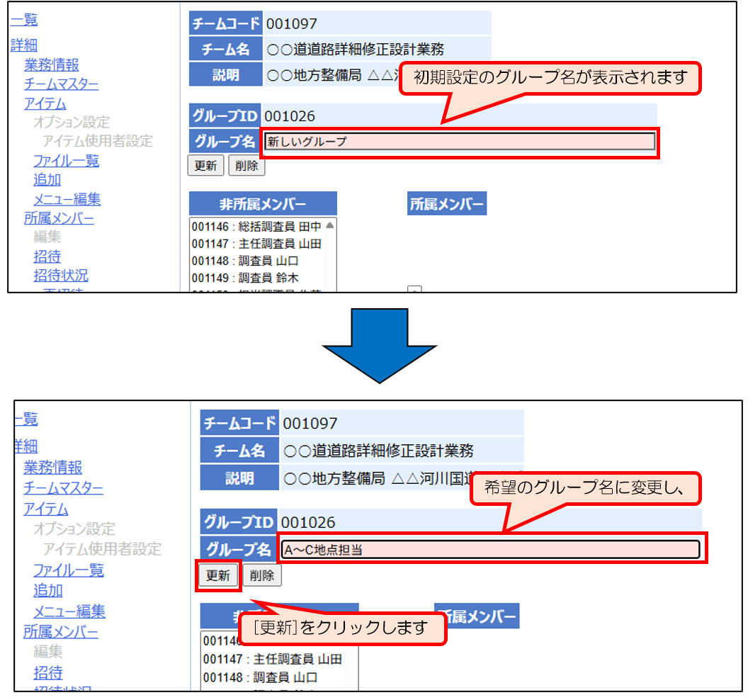The image size is (748, 700).
Task: Open アイテム link in upper sidebar
Action: point(45,103)
